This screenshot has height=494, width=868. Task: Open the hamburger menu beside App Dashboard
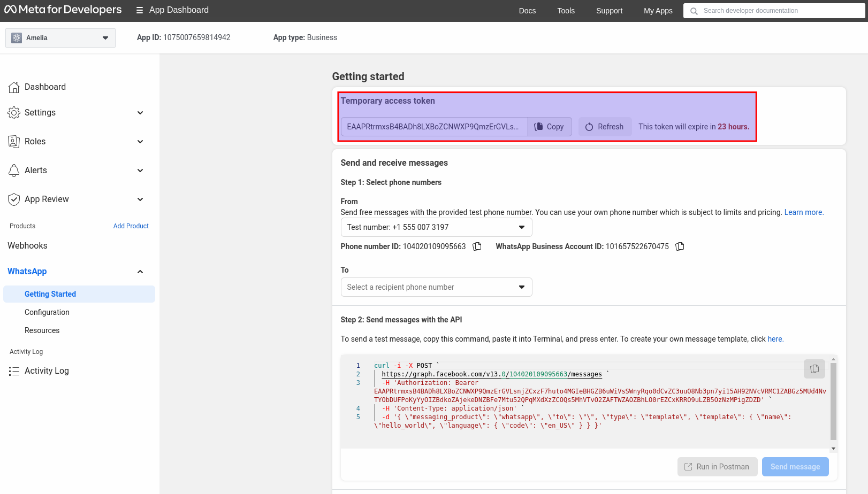140,10
